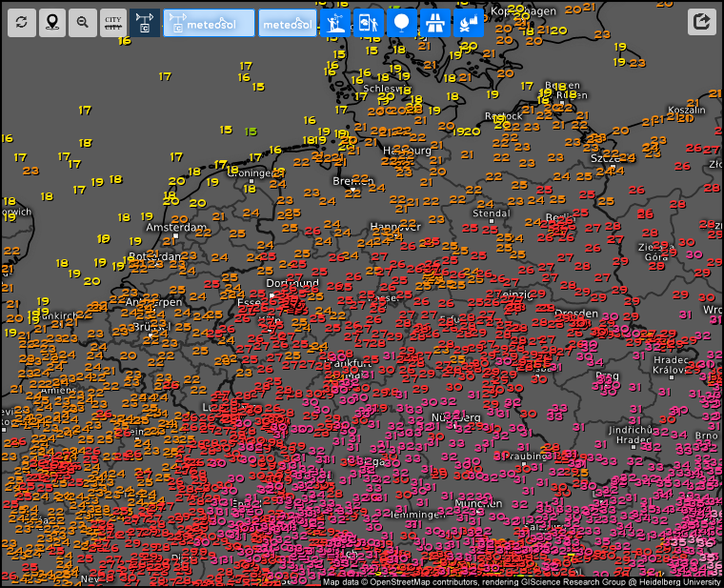Screen dimensions: 724x588
Task: Click the refresh map data icon
Action: coord(22,23)
